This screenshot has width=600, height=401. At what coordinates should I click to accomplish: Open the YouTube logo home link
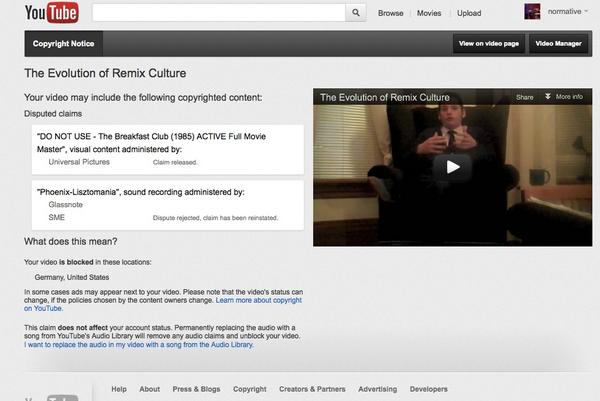[52, 13]
